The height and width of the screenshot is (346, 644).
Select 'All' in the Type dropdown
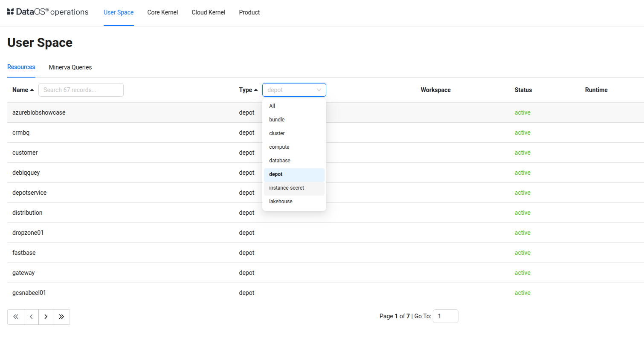(x=272, y=106)
